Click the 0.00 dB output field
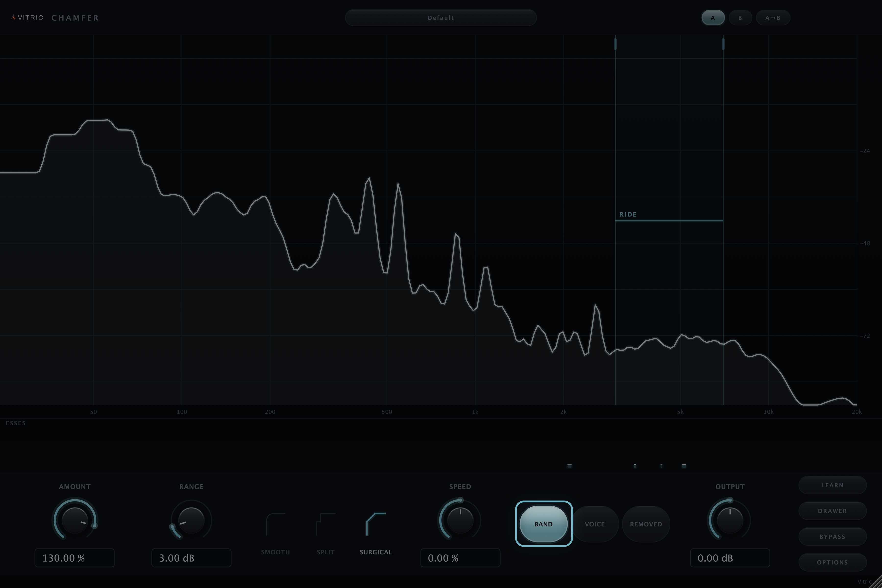 730,558
